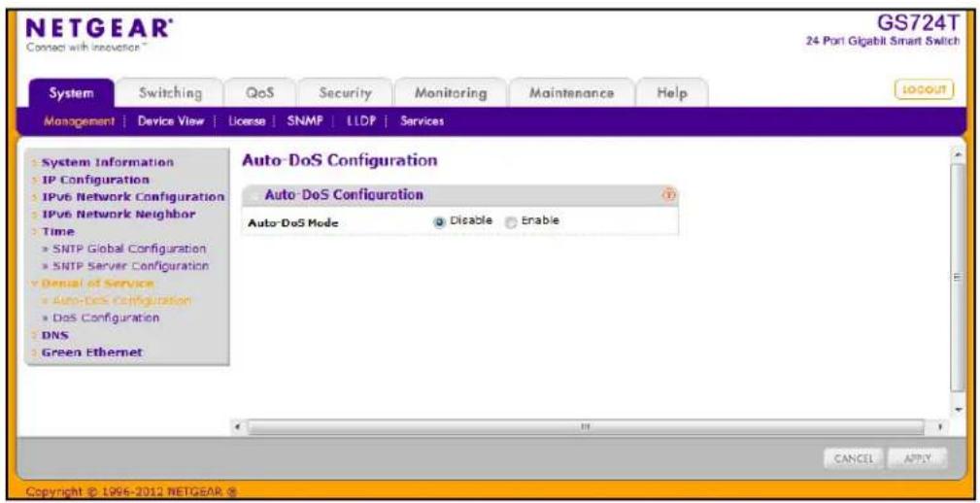Open SNTP Server Configuration link

[x=125, y=265]
